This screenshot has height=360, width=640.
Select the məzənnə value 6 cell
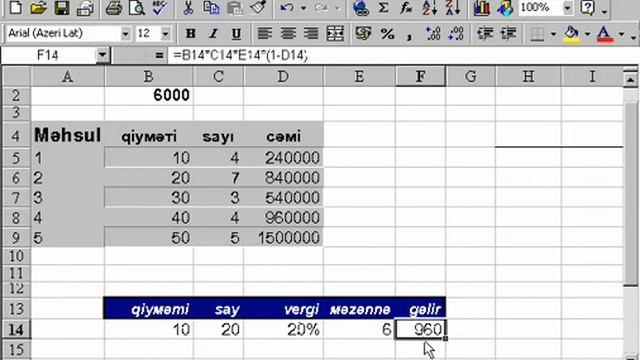(359, 329)
